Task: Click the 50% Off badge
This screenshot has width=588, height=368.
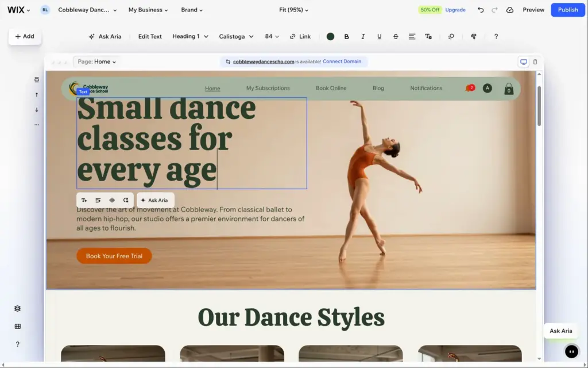Action: pyautogui.click(x=430, y=10)
